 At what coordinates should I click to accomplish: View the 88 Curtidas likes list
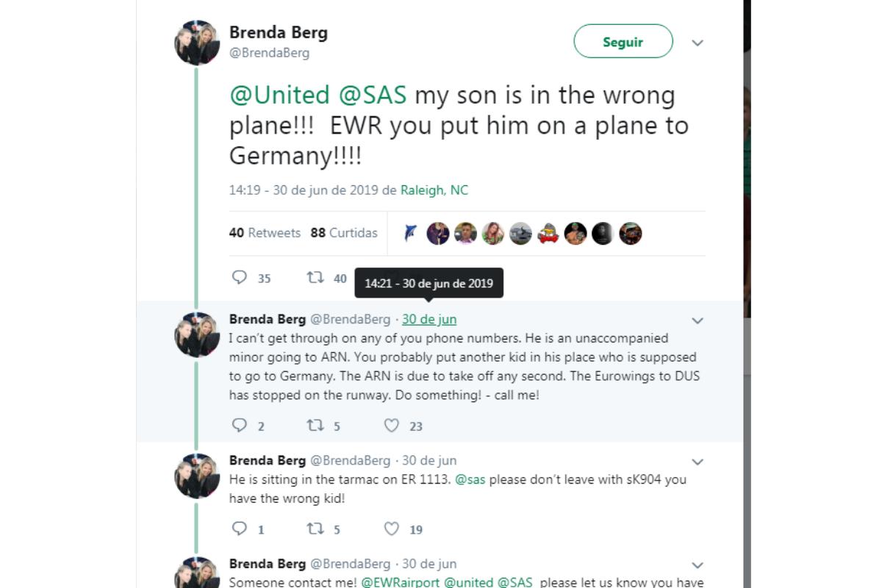click(x=344, y=233)
